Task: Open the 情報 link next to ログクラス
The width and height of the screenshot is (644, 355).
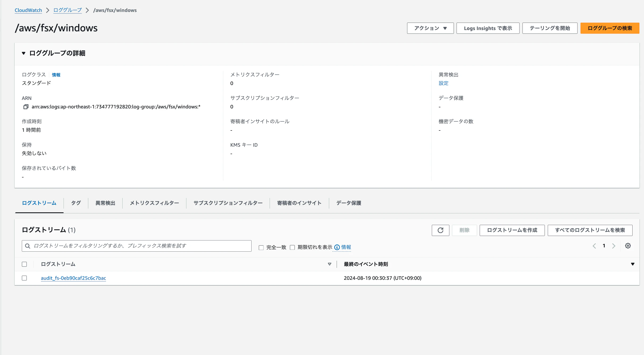Action: click(56, 75)
